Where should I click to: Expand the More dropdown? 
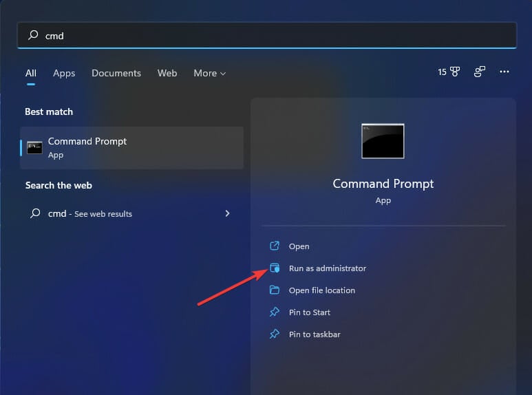[x=210, y=74]
